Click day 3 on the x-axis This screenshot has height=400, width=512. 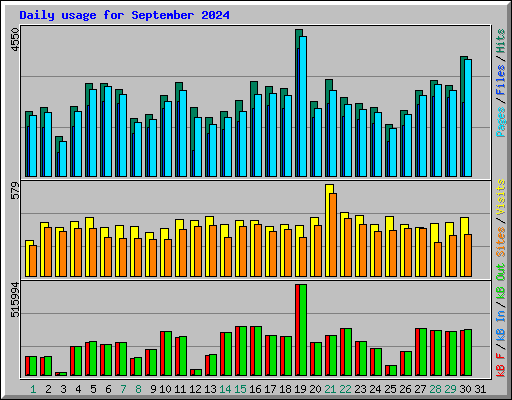pos(63,389)
